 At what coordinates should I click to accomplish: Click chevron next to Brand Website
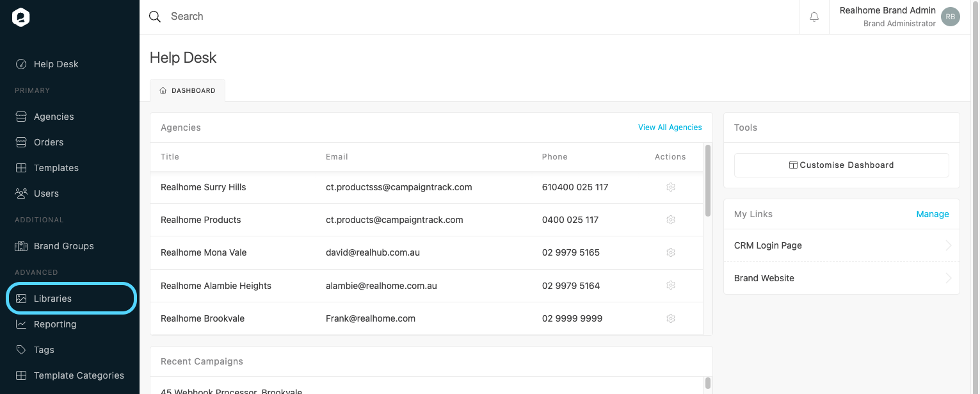949,278
